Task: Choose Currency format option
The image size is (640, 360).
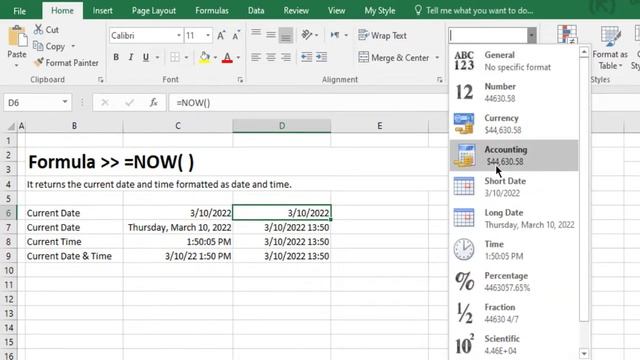Action: 514,124
